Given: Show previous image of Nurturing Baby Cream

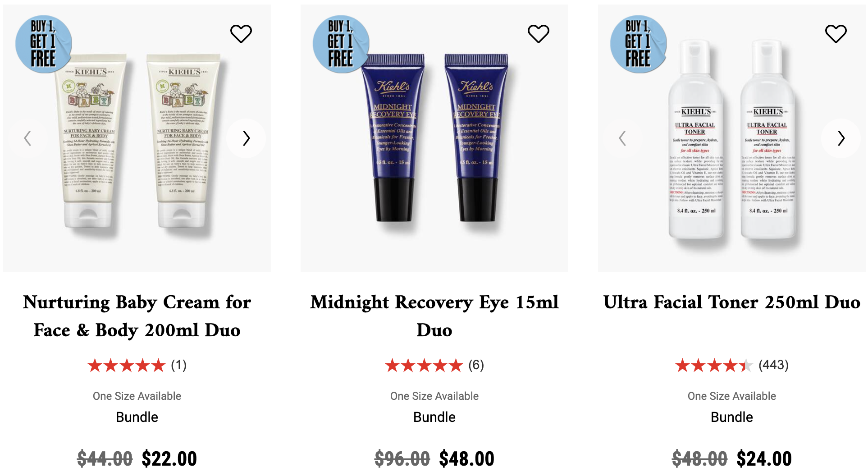Looking at the screenshot, I should [27, 138].
